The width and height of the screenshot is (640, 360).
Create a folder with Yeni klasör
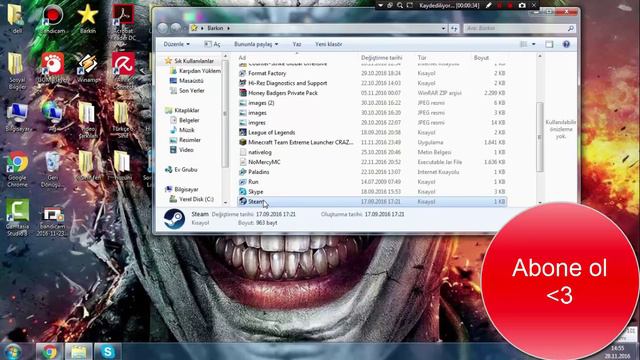(328, 44)
